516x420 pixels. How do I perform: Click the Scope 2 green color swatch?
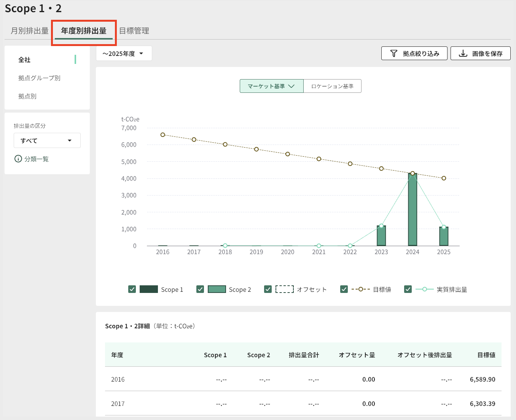coord(217,290)
